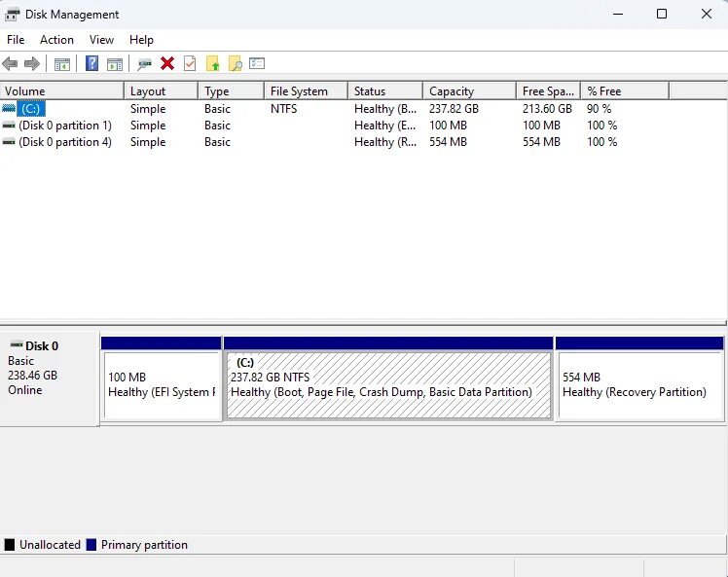728x577 pixels.
Task: Sort by the Volume column header
Action: (x=62, y=91)
